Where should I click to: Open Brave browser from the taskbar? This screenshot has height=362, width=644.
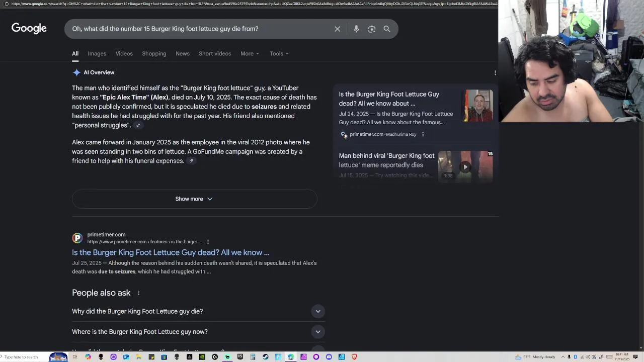click(354, 357)
